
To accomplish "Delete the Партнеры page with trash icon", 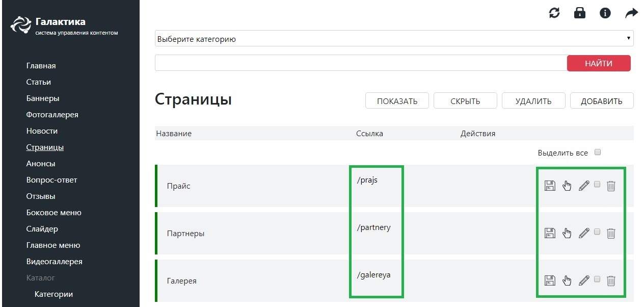I will (x=611, y=233).
